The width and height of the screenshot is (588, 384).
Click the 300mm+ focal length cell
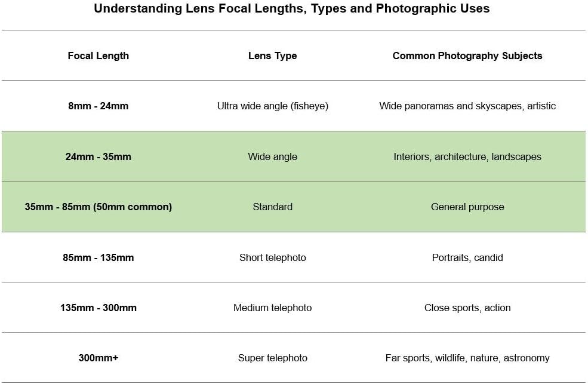98,358
